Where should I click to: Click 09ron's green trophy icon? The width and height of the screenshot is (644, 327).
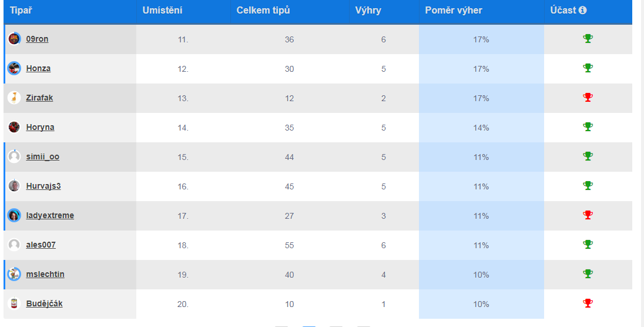[588, 39]
